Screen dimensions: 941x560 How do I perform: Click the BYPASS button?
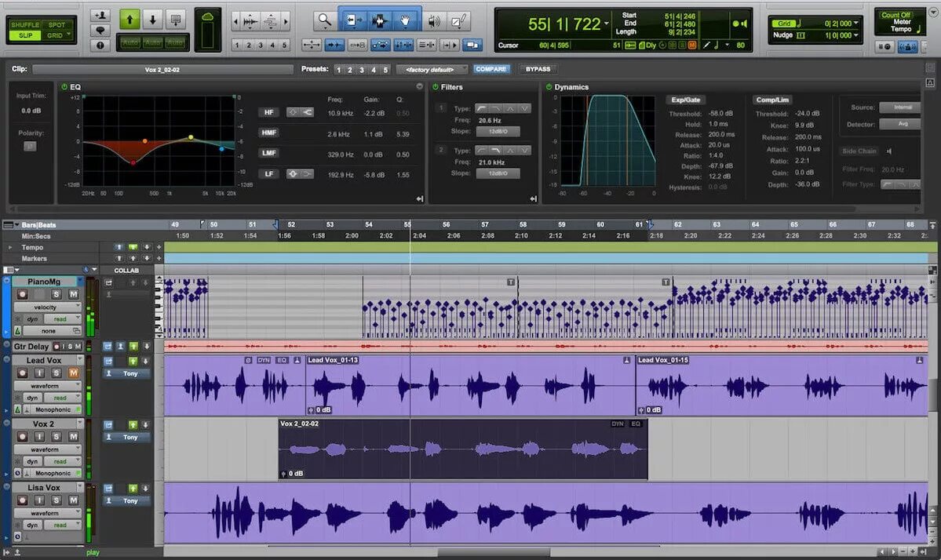538,69
